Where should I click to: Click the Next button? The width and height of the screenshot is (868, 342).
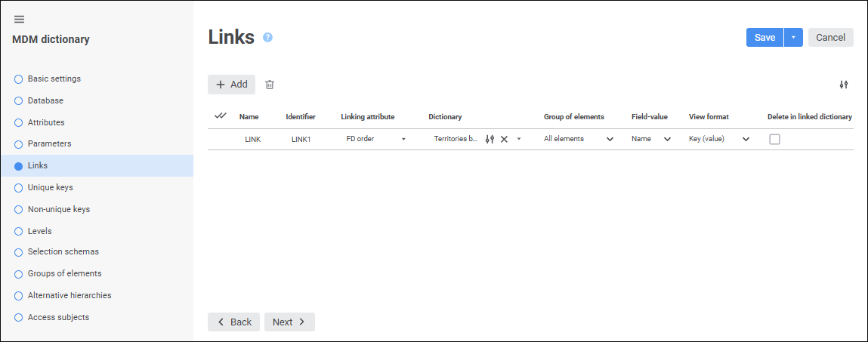point(289,322)
